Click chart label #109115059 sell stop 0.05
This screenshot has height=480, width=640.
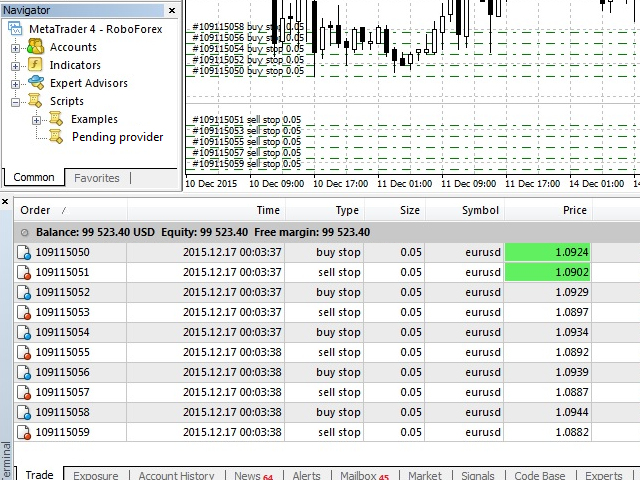(x=247, y=164)
